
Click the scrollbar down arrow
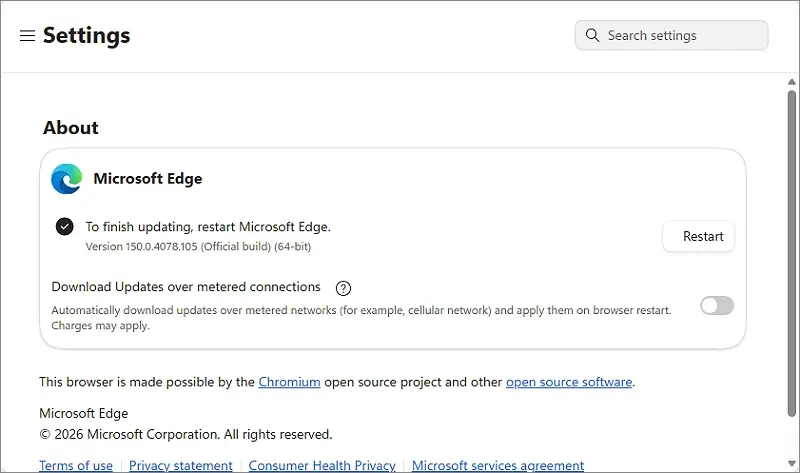coord(792,464)
